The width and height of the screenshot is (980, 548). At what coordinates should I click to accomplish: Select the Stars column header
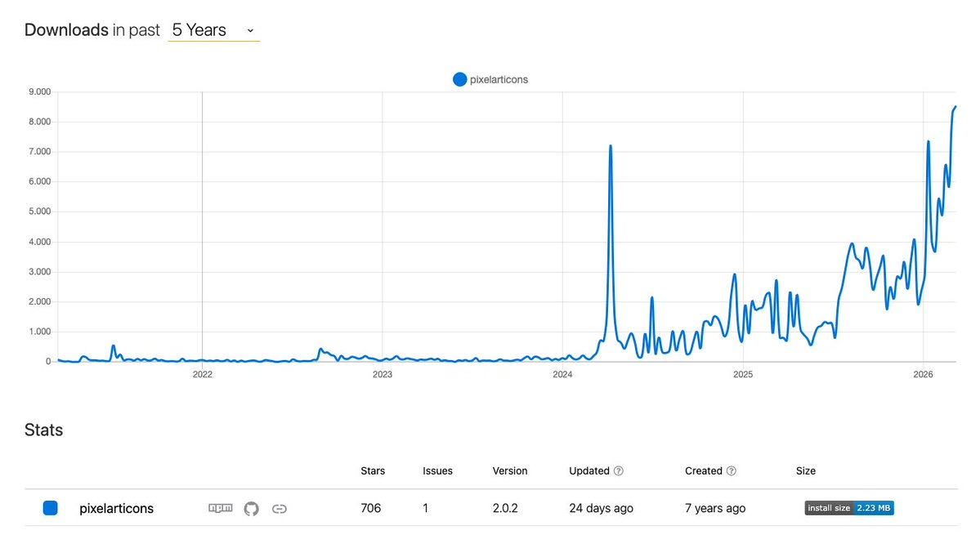pyautogui.click(x=373, y=470)
